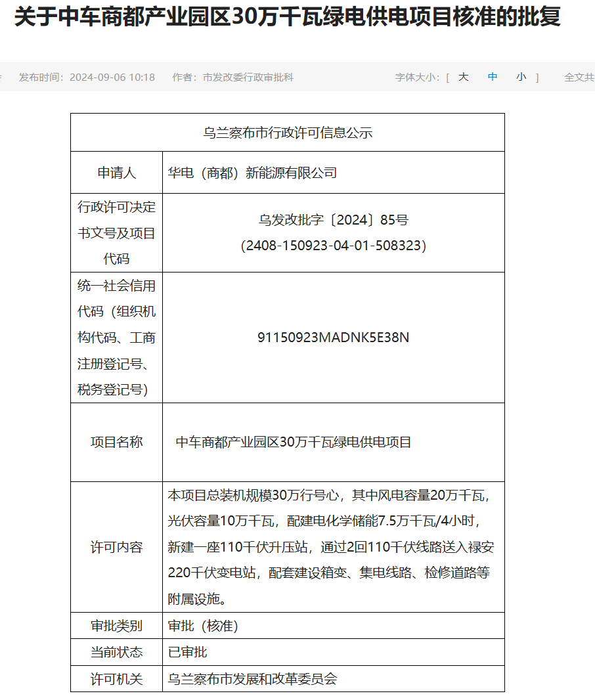The height and width of the screenshot is (700, 595).
Task: Click the 行政许可决定书文号及项目代码 label
Action: pos(116,232)
